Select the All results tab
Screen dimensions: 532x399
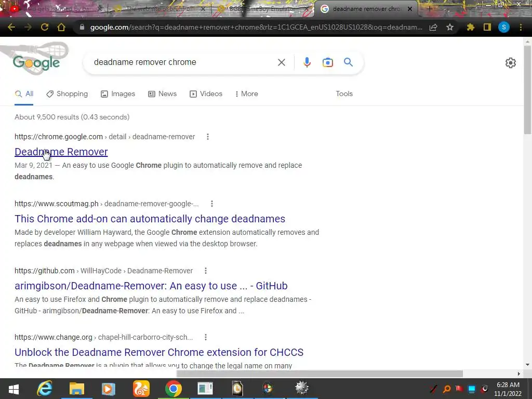(x=24, y=94)
